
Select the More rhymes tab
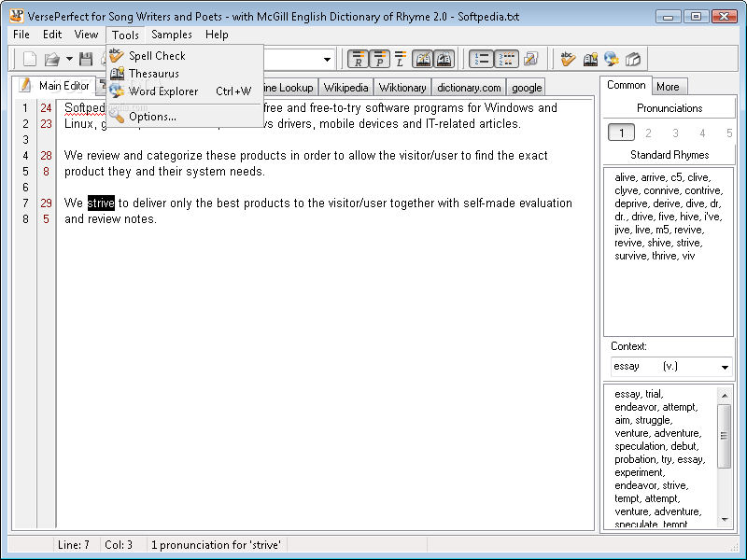click(668, 87)
